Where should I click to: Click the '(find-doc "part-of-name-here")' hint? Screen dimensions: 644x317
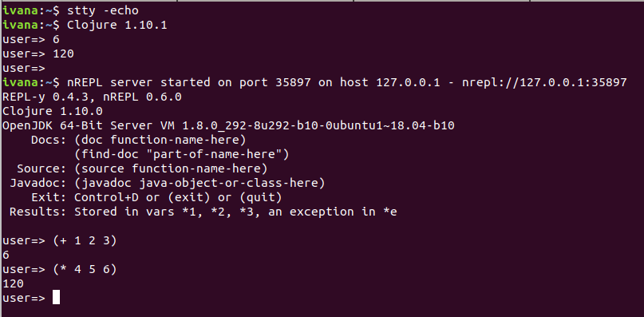[x=182, y=155]
